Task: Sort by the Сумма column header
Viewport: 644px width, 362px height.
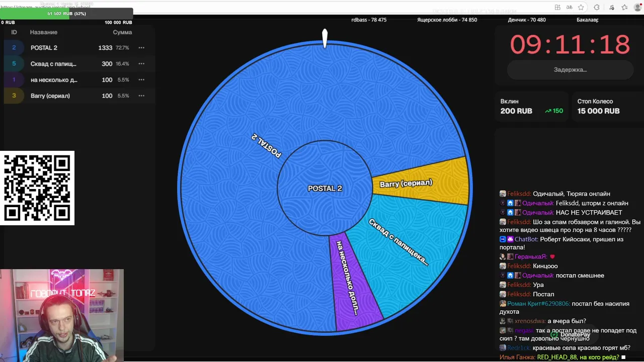Action: tap(122, 32)
